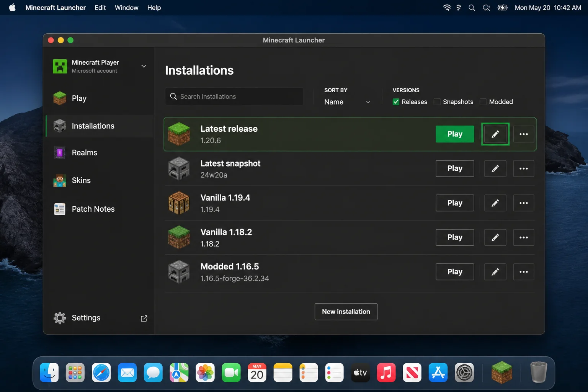588x392 pixels.
Task: Open more options for Vanilla 1.19.4
Action: [x=523, y=203]
